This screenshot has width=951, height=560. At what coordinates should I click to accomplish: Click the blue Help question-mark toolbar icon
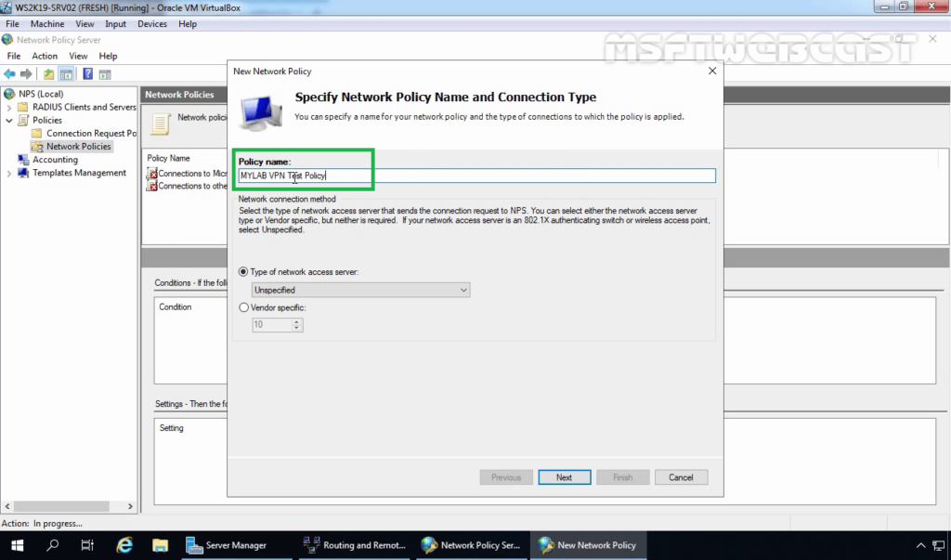tap(88, 74)
